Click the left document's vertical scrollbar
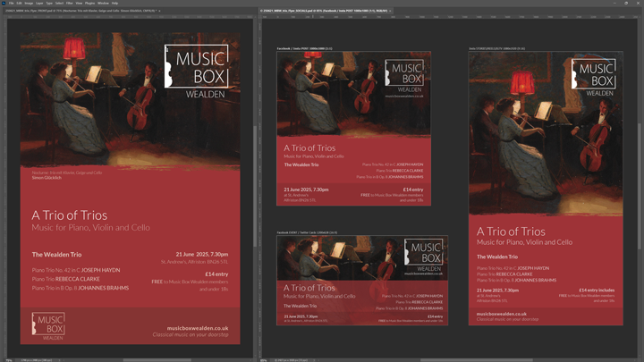644x362 pixels. pyautogui.click(x=255, y=186)
